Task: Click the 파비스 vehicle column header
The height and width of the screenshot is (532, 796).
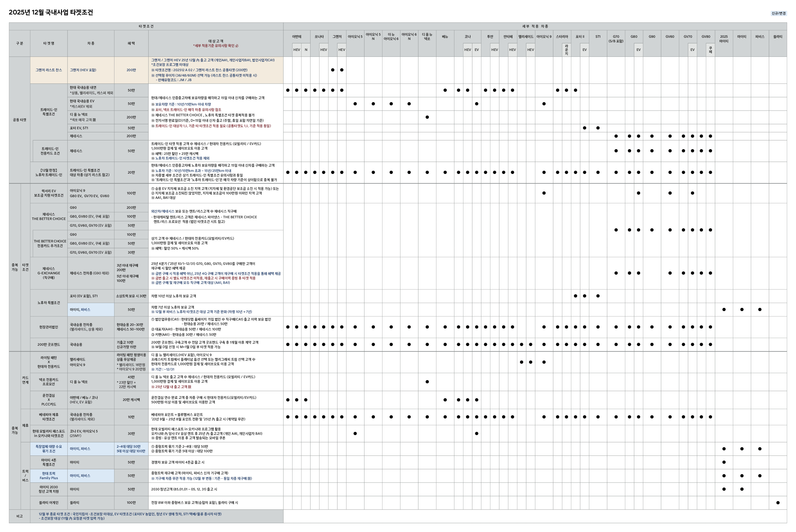Action: click(760, 37)
